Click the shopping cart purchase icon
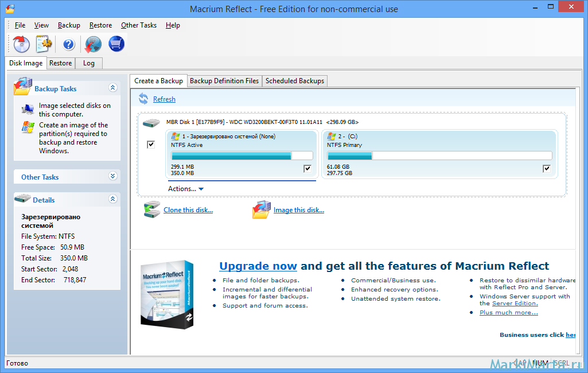This screenshot has width=588, height=373. (116, 44)
